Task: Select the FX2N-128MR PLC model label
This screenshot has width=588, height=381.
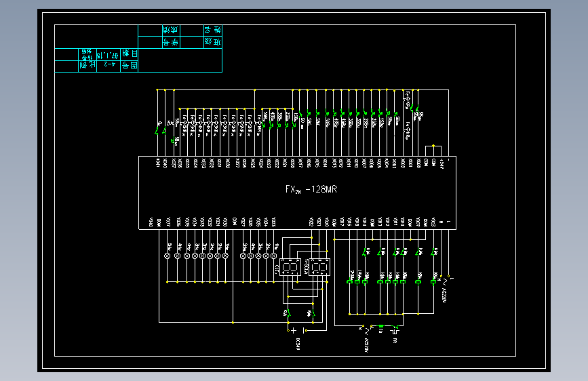Action: pos(311,189)
